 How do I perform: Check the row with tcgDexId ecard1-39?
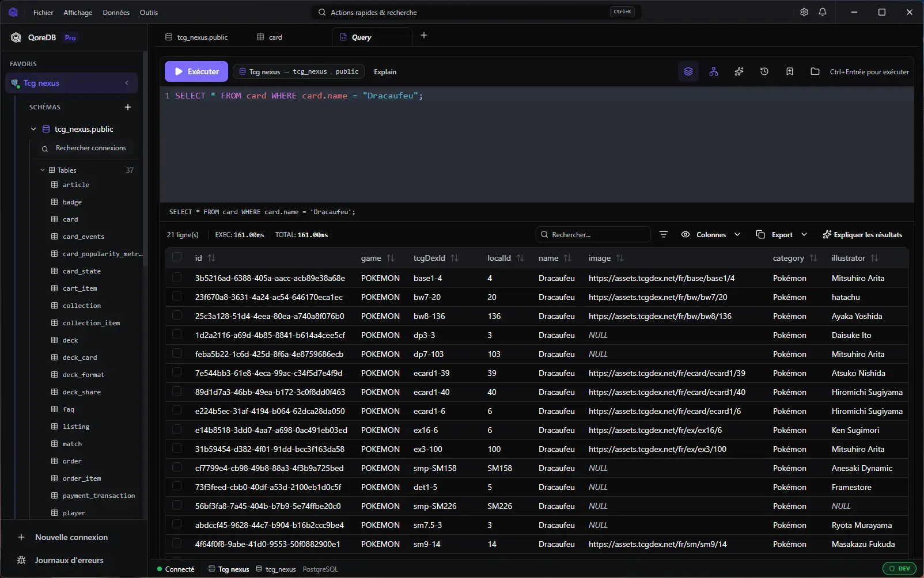[x=177, y=372]
